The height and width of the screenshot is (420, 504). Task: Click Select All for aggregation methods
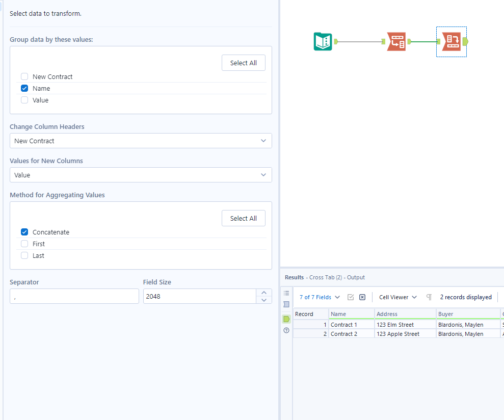coord(243,218)
